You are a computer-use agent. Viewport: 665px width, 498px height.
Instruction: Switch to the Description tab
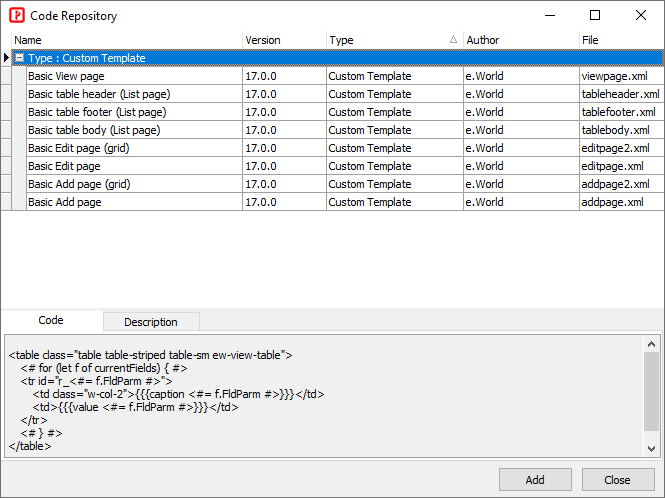[150, 322]
